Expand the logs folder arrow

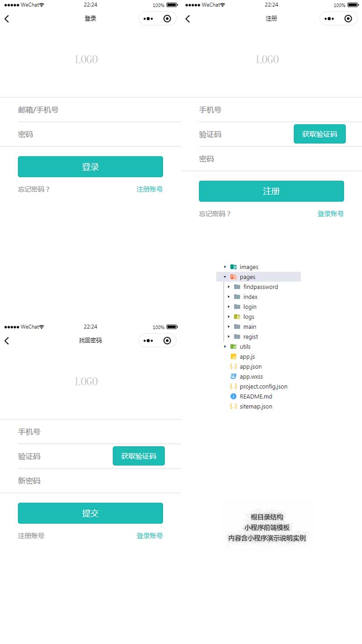pos(229,317)
